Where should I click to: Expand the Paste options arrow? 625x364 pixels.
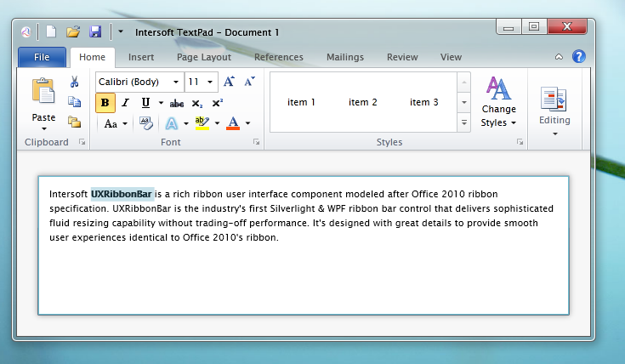coord(44,128)
